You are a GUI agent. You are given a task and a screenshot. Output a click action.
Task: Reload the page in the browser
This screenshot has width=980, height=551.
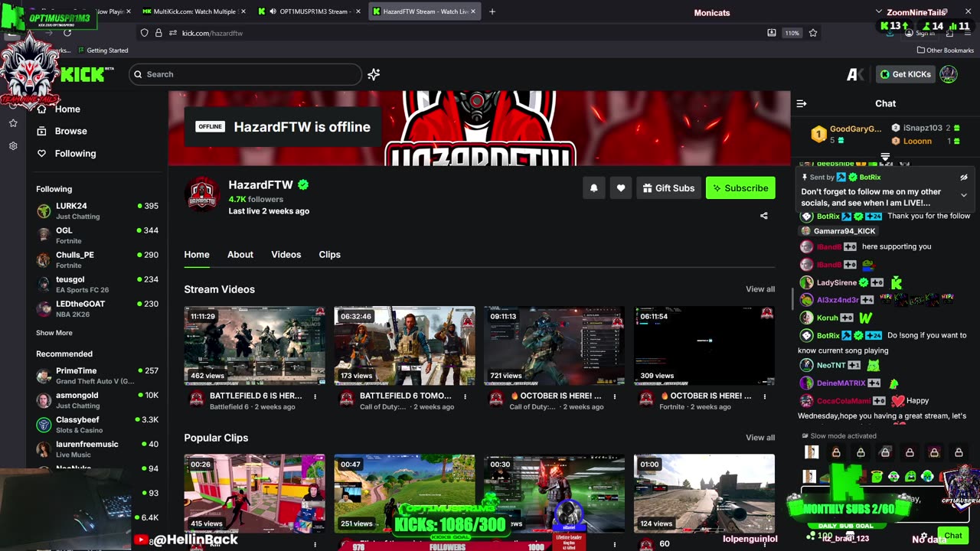[x=67, y=33]
